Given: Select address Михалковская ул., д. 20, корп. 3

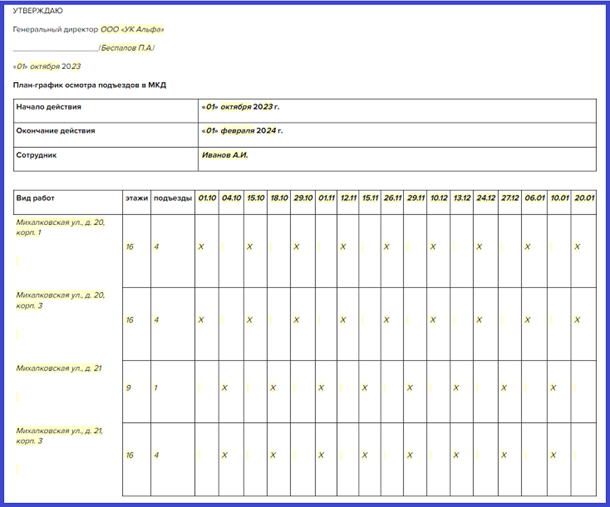Looking at the screenshot, I should click(x=60, y=300).
